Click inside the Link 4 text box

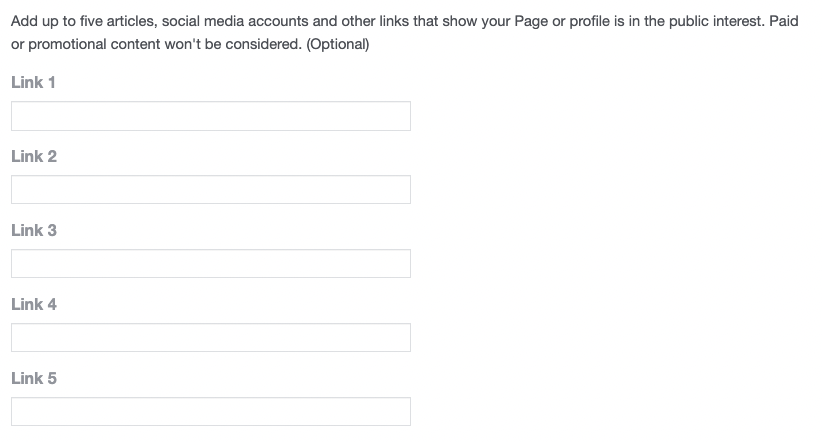211,337
